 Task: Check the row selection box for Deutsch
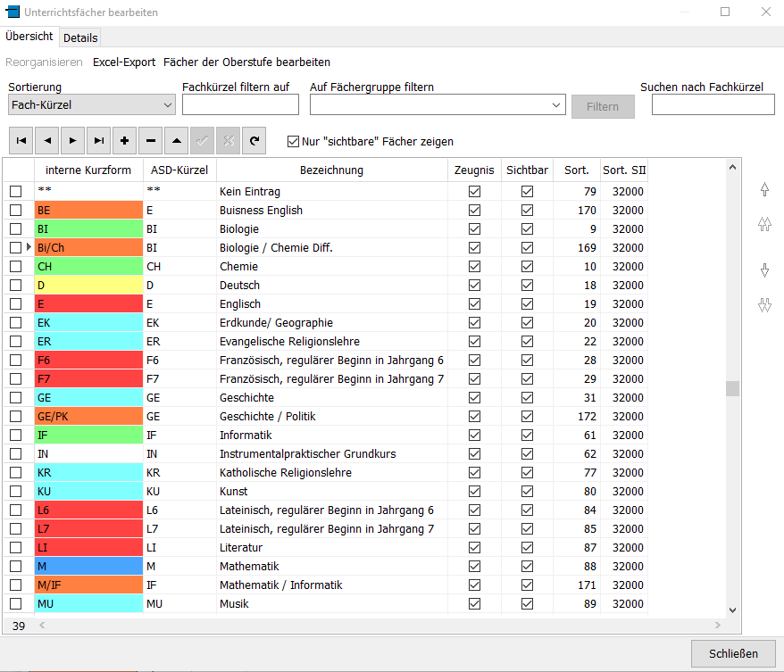16,286
